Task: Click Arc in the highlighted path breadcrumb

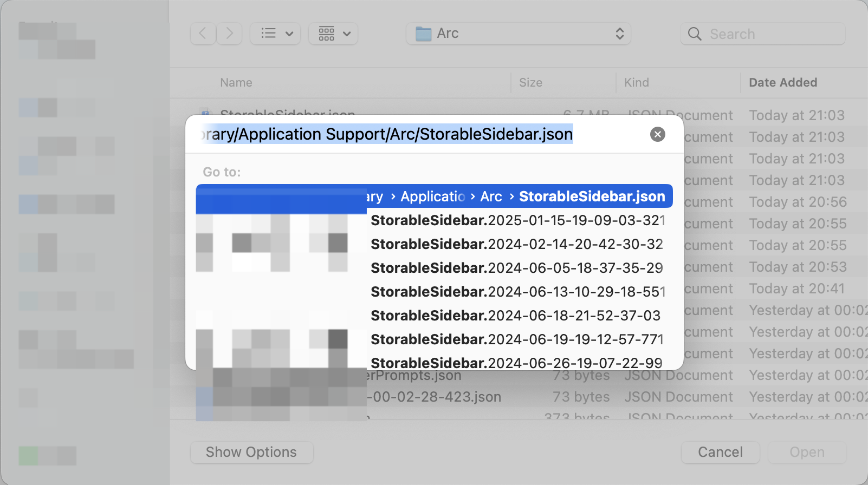Action: (491, 196)
